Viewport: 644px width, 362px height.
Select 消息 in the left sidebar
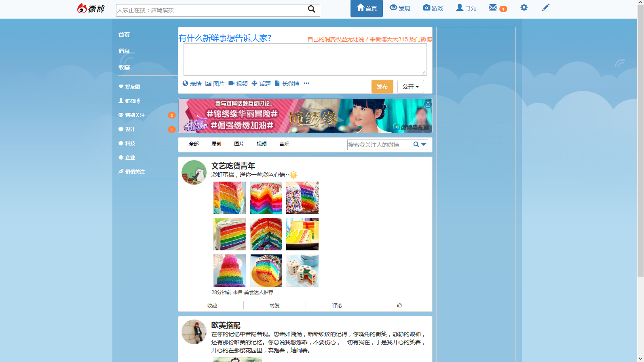pos(124,51)
